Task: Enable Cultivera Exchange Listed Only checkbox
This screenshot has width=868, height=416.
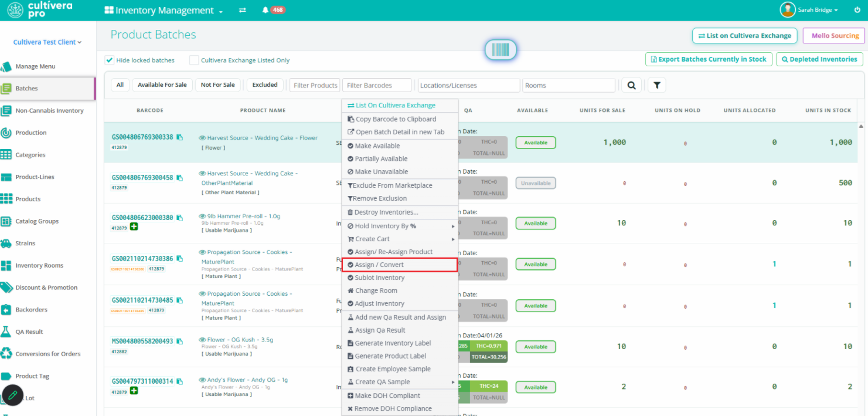Action: pos(194,60)
